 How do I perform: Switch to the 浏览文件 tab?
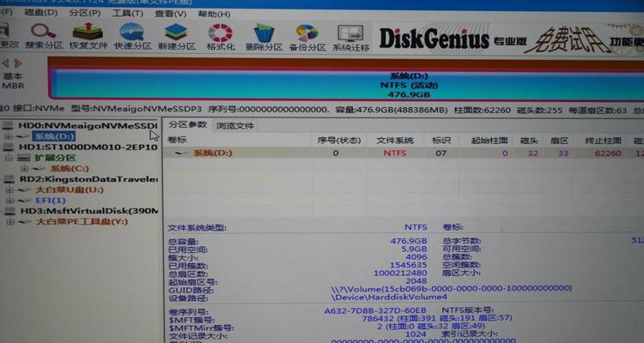(235, 125)
